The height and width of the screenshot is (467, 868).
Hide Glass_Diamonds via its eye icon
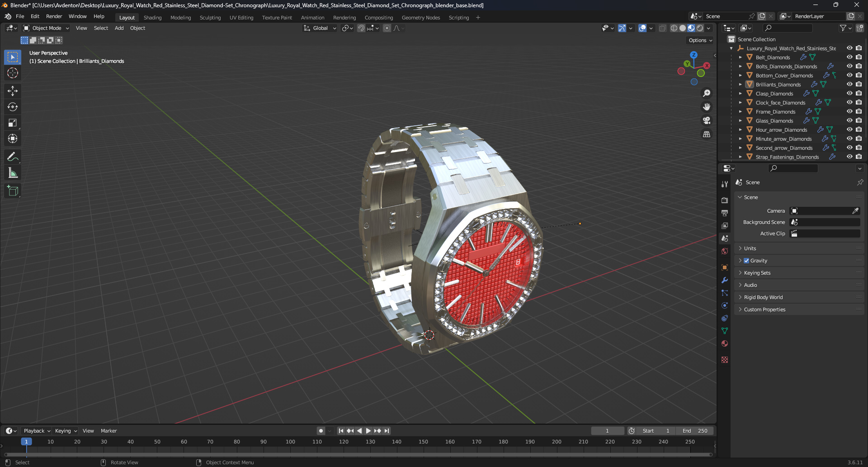(849, 120)
